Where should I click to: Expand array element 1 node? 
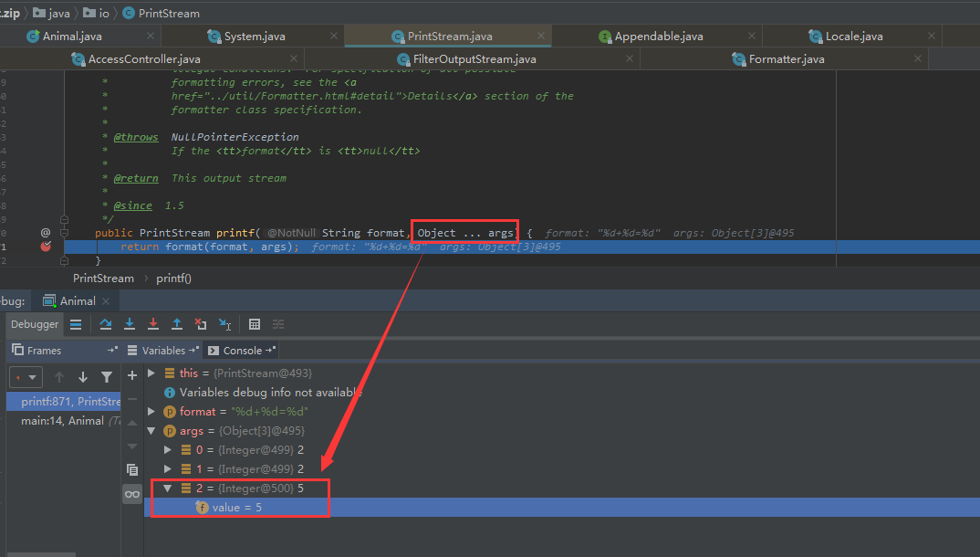[168, 468]
